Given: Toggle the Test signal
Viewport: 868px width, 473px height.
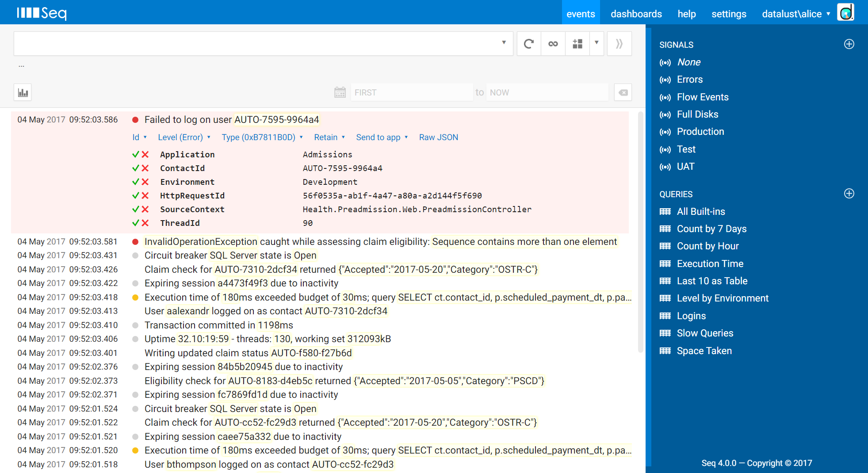Looking at the screenshot, I should (686, 149).
